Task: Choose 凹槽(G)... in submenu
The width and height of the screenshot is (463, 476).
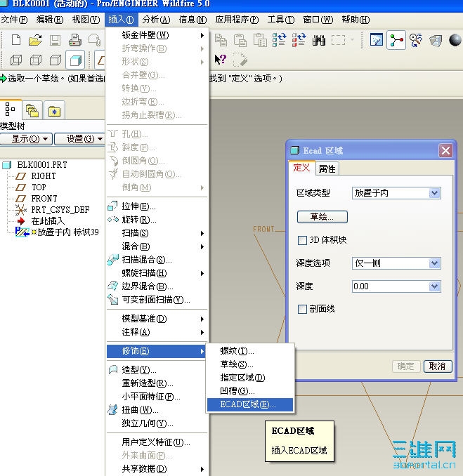Action: tap(249, 391)
